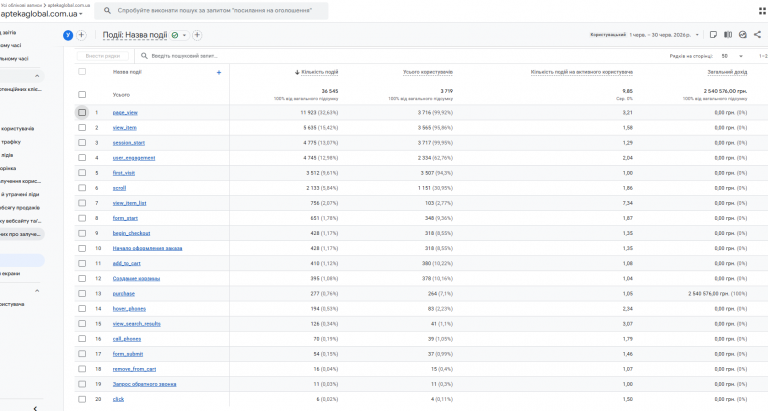Collapse the sidebar with the bottom chevron
This screenshot has height=411, width=768.
click(35, 408)
